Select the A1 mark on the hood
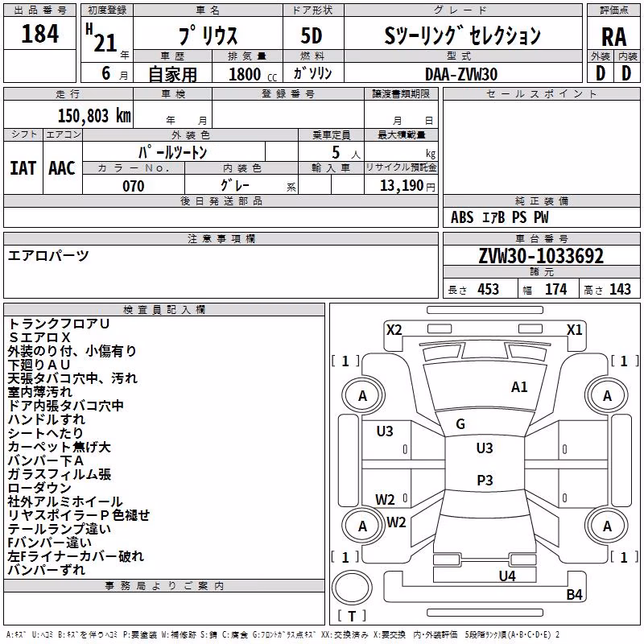This screenshot has width=644, height=644. coord(519,386)
